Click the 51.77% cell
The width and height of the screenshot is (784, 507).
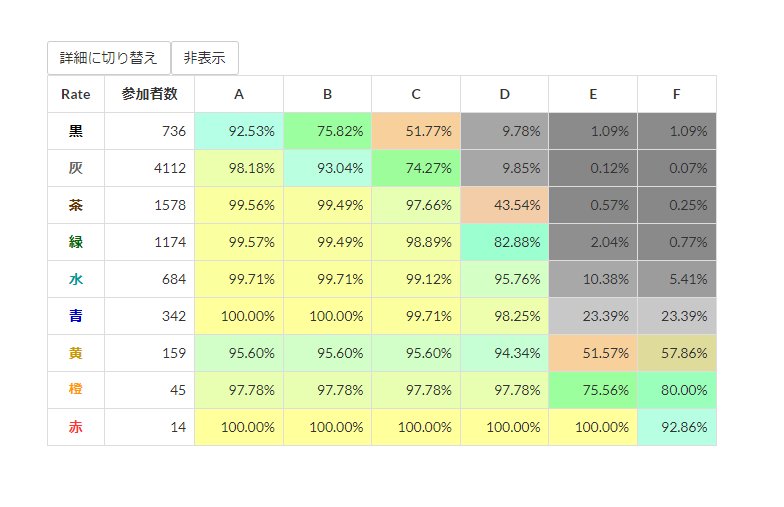point(416,131)
